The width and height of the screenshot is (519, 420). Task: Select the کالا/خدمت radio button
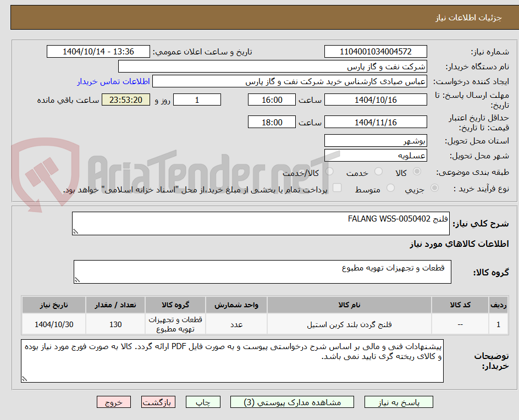(x=329, y=172)
